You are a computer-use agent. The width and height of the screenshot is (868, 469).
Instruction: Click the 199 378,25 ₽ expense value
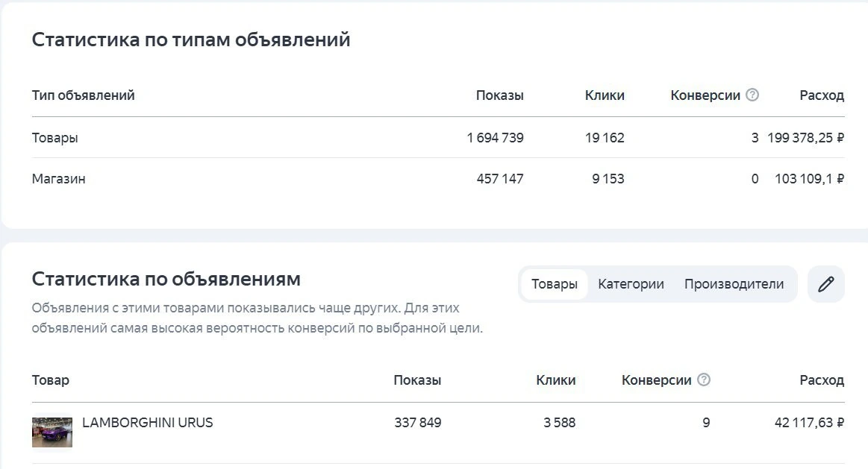tap(805, 138)
